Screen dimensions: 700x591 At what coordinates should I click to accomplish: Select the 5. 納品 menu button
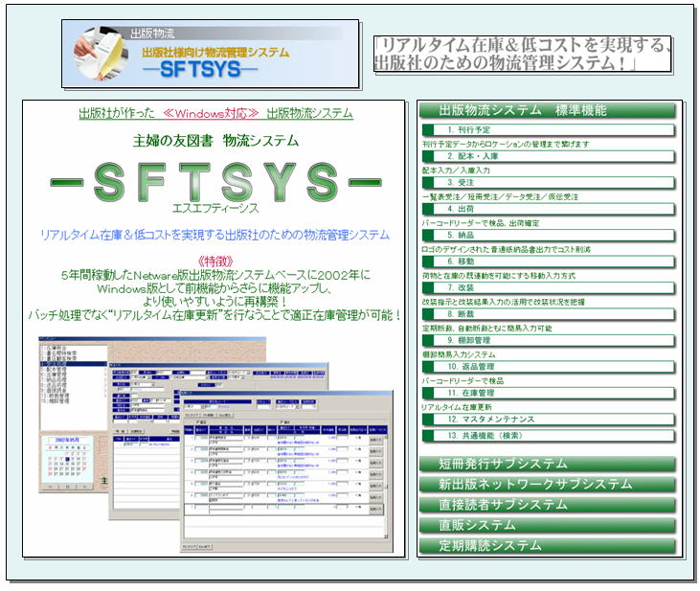coord(548,236)
